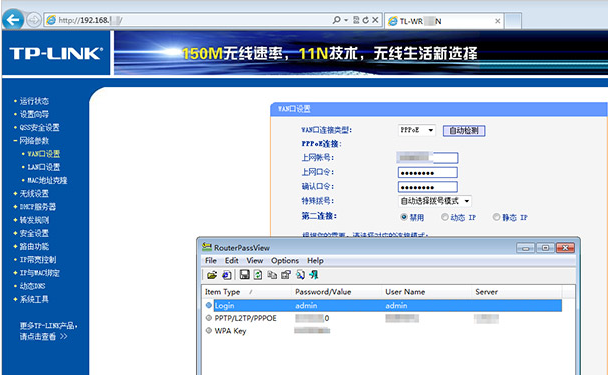Select the 动态 IP radio button

445,217
